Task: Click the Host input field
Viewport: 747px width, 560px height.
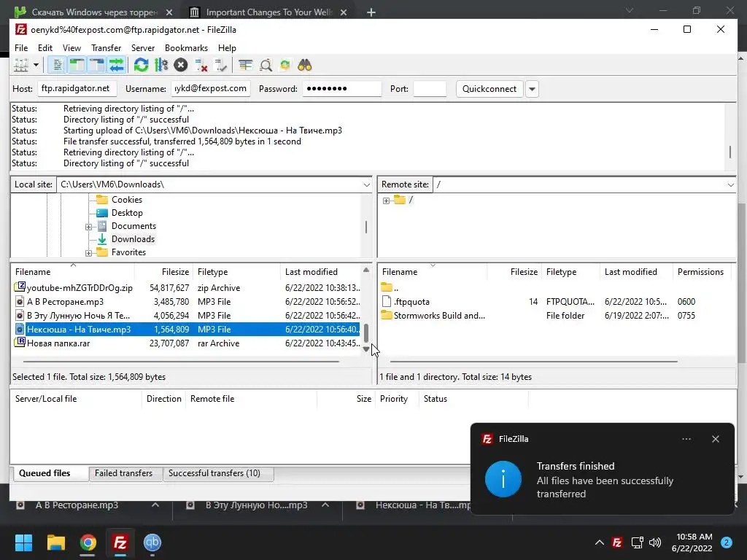Action: (x=77, y=88)
